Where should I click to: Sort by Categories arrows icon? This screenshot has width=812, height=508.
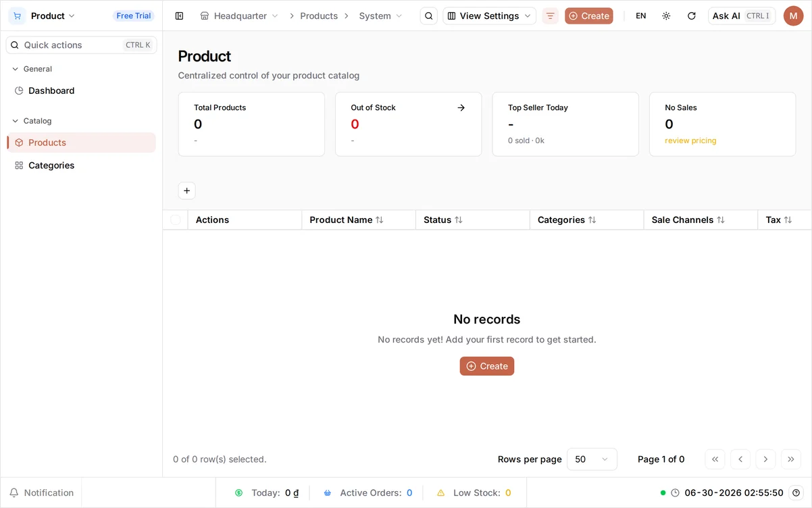click(592, 220)
